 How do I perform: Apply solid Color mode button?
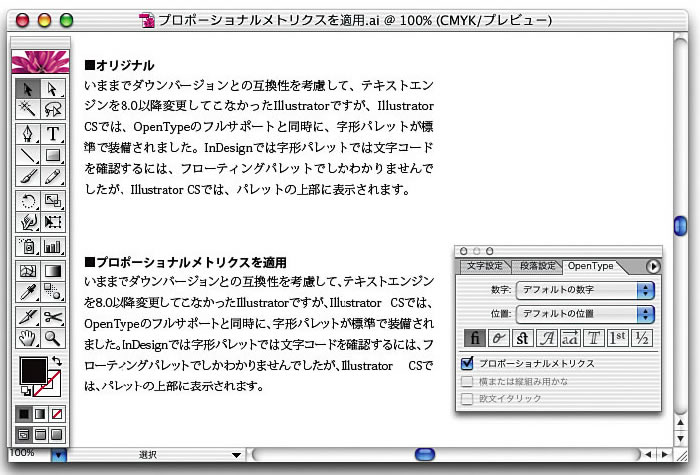point(24,414)
